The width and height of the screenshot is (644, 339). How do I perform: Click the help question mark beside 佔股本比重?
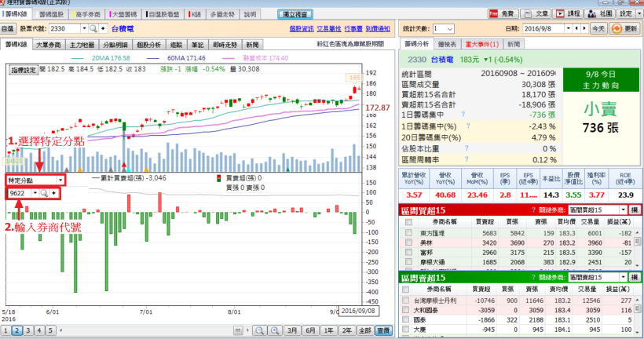tap(467, 148)
